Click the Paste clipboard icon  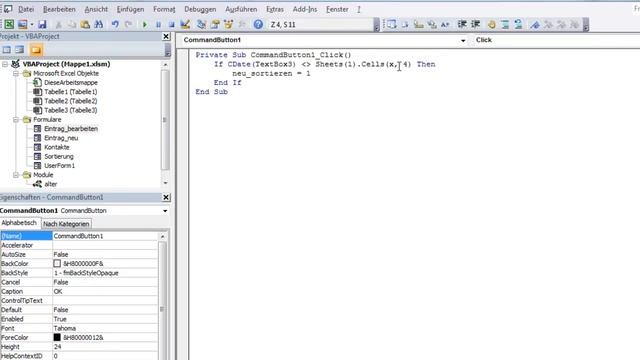click(x=85, y=24)
